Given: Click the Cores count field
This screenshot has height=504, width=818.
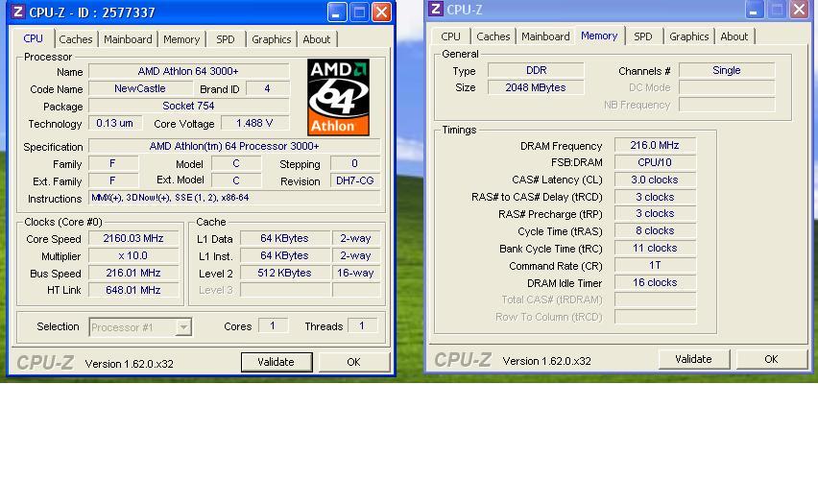Looking at the screenshot, I should tap(273, 326).
